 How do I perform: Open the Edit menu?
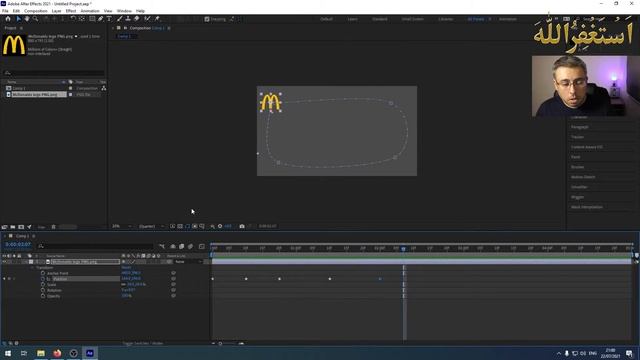[x=16, y=11]
